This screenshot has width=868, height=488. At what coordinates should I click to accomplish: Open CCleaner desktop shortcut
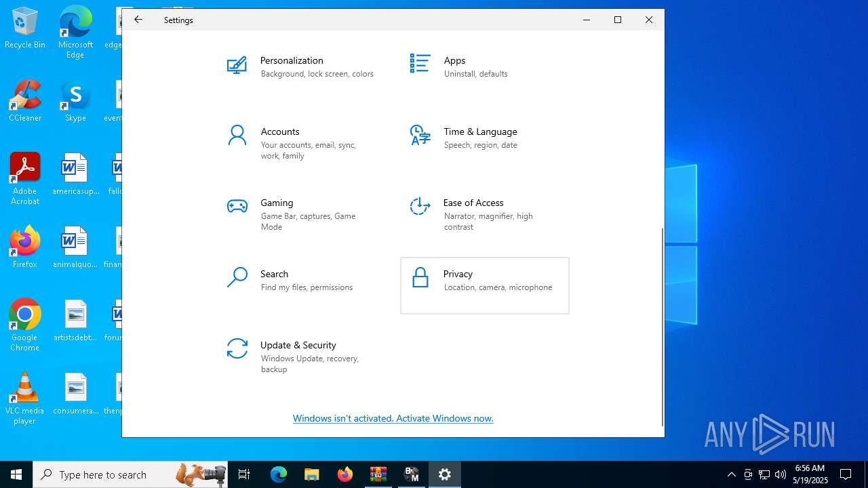coord(25,101)
